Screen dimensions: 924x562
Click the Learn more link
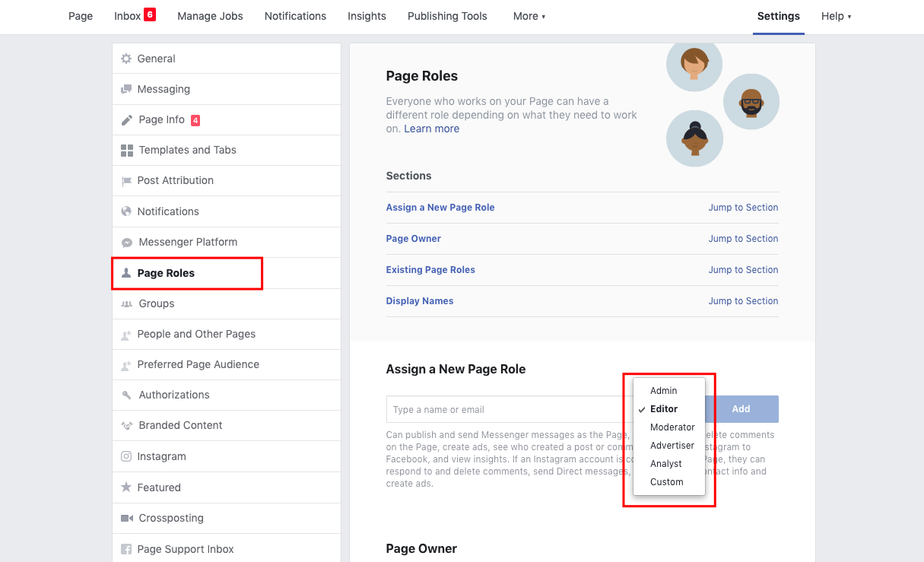(x=431, y=129)
